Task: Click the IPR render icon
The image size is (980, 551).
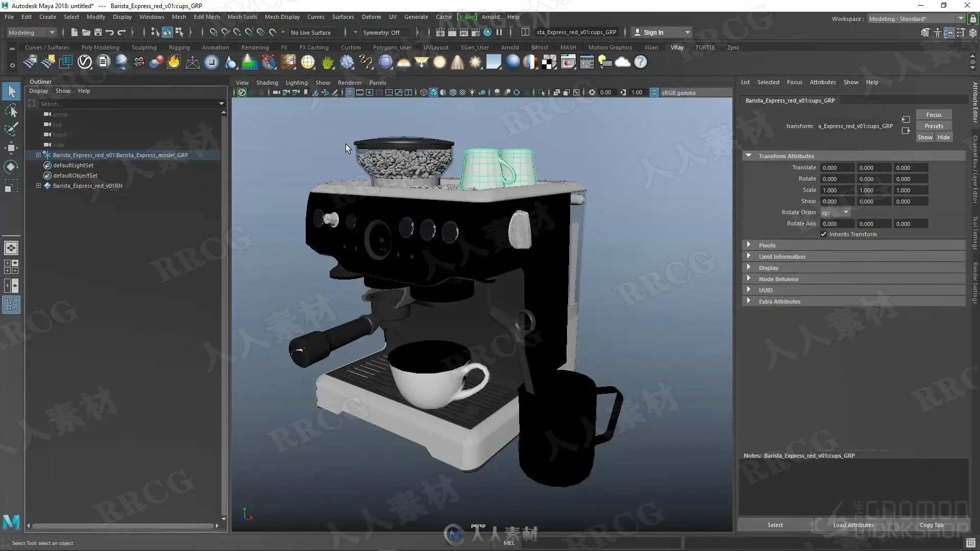Action: point(463,33)
